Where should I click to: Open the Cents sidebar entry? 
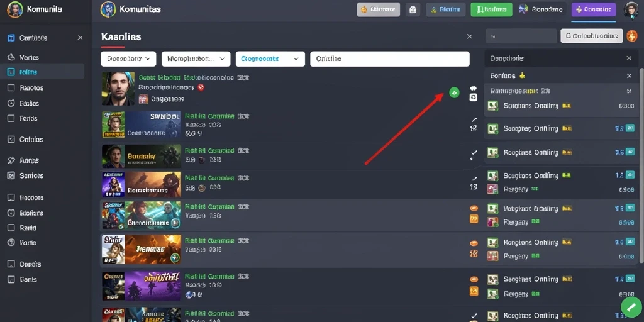coord(28,279)
